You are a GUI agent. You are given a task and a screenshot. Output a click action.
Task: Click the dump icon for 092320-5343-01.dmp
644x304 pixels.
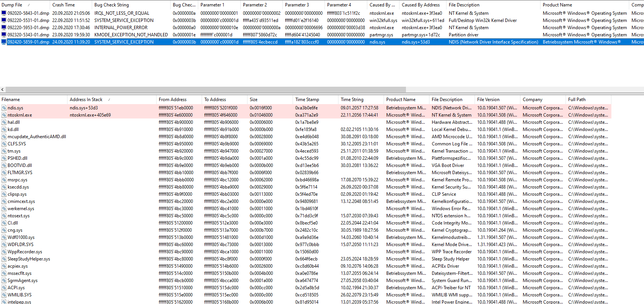[4, 34]
